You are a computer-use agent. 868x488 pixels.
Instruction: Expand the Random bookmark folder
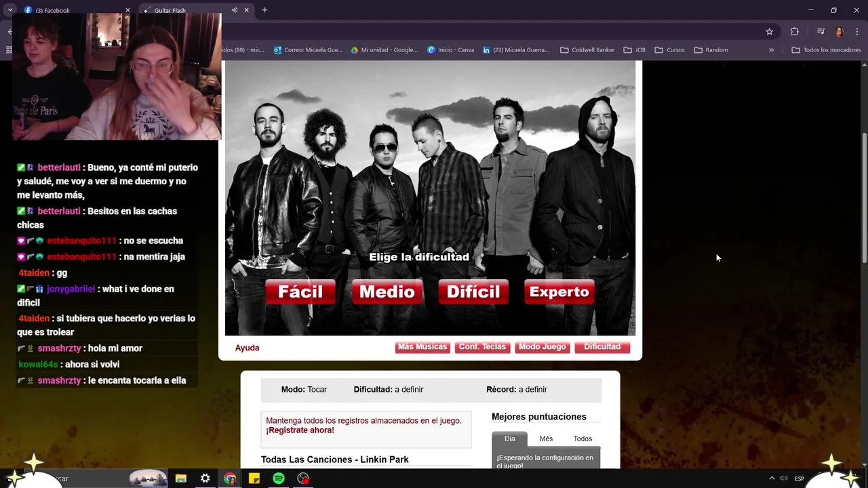coord(711,49)
